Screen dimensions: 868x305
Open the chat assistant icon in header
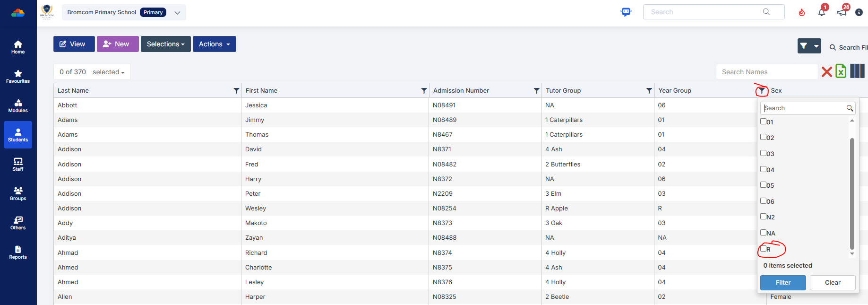point(626,12)
